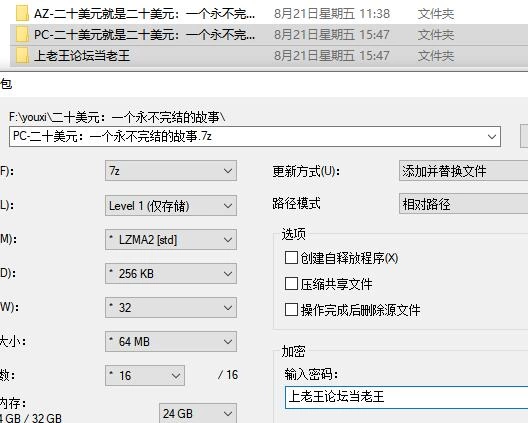
Task: Expand the archive filename history arrow
Action: point(492,137)
